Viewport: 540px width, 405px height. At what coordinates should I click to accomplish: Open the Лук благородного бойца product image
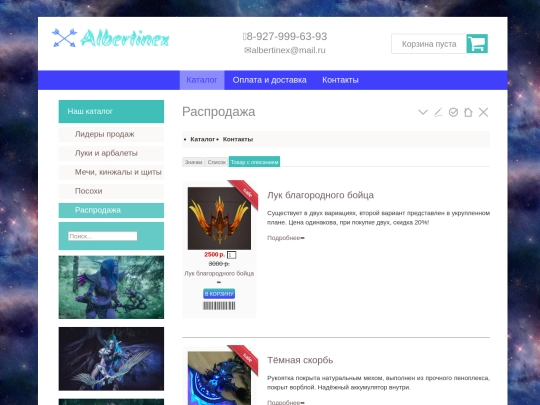click(x=219, y=218)
